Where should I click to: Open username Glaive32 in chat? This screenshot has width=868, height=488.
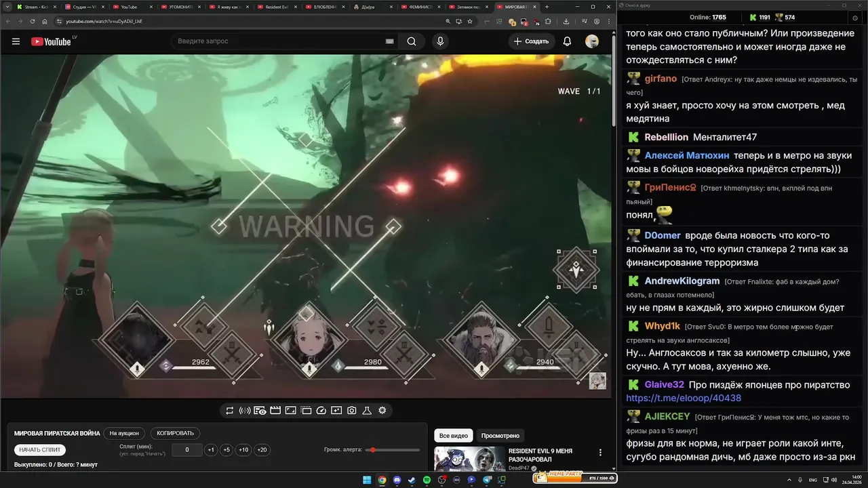pos(664,385)
